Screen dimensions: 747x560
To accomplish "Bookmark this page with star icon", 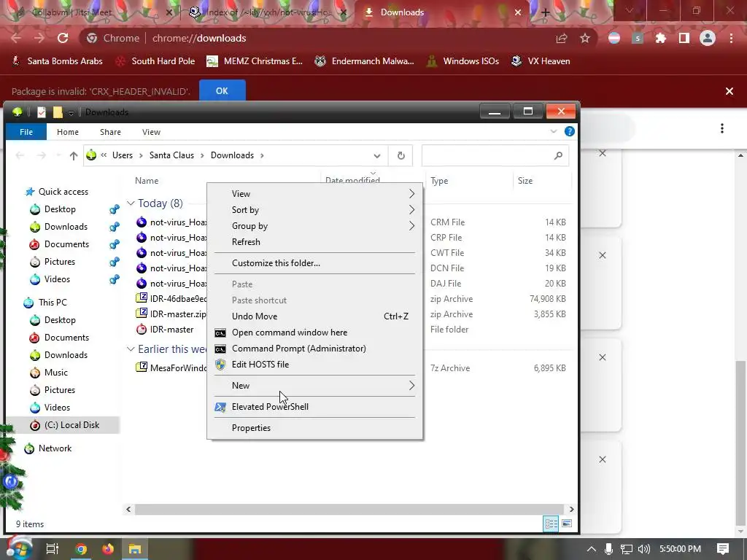I will (x=585, y=38).
